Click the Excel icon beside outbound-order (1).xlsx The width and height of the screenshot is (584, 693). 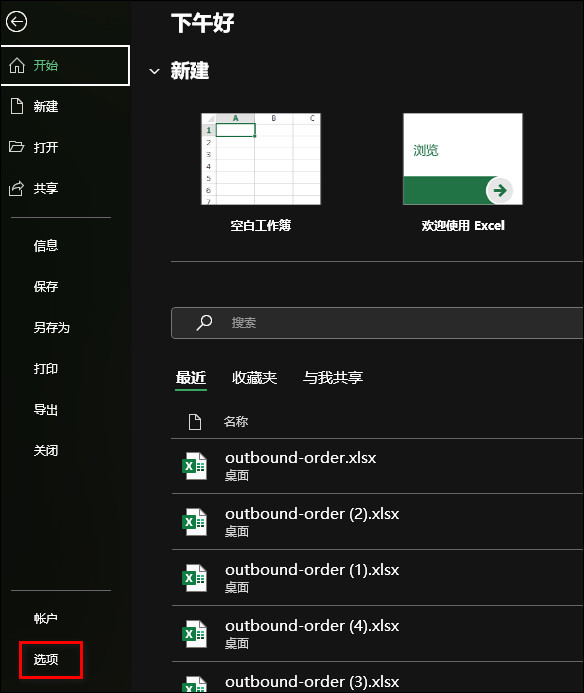(195, 578)
